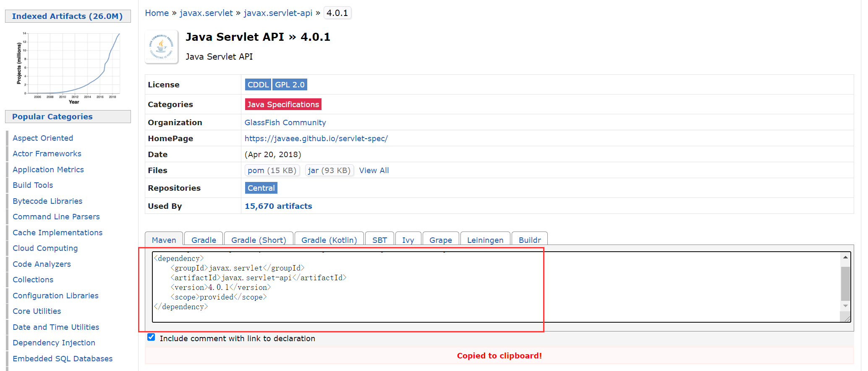Open Java Specifications category tag
This screenshot has height=371, width=868.
[x=283, y=104]
